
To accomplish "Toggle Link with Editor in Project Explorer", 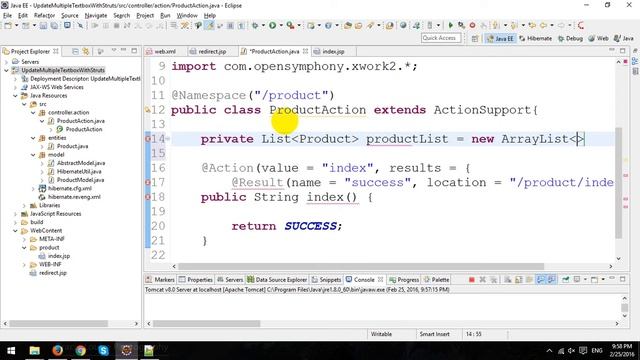I will [x=86, y=51].
